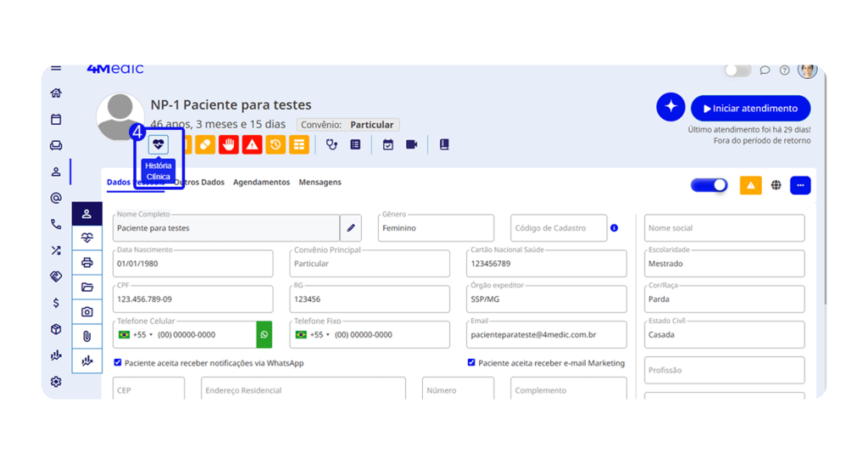Image resolution: width=868 pixels, height=465 pixels.
Task: Click the Iniciar atendimento button
Action: pos(750,109)
